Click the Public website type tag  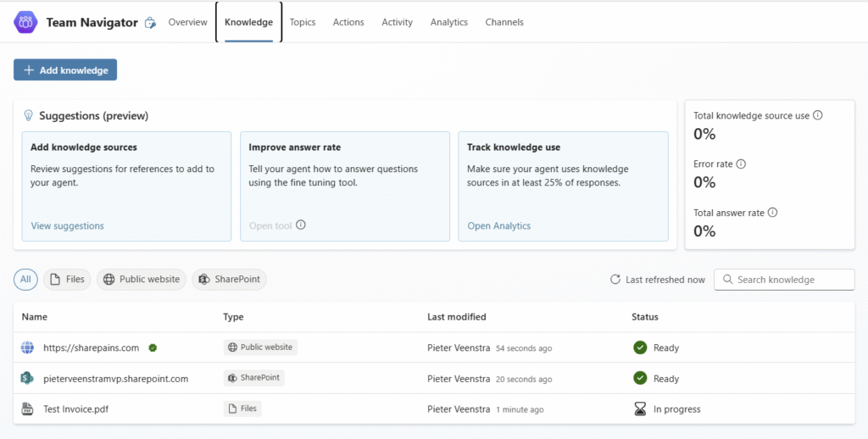click(261, 347)
